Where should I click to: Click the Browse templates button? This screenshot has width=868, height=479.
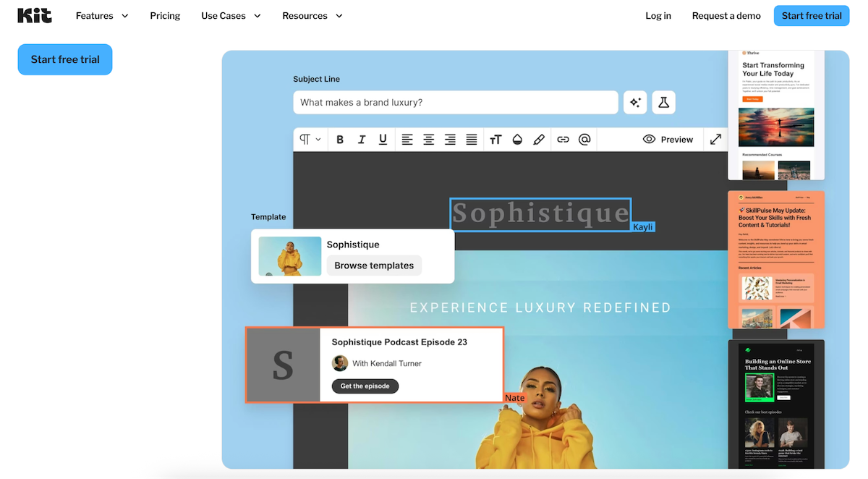(374, 266)
